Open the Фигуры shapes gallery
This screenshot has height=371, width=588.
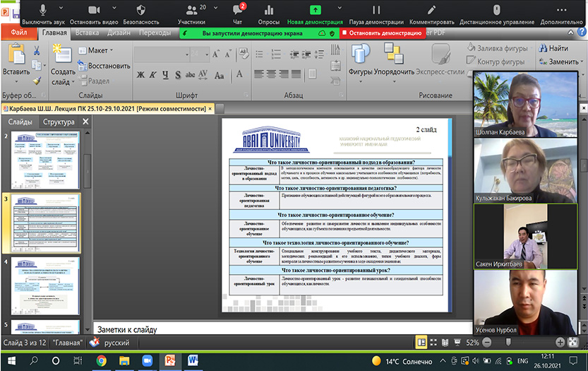(361, 60)
